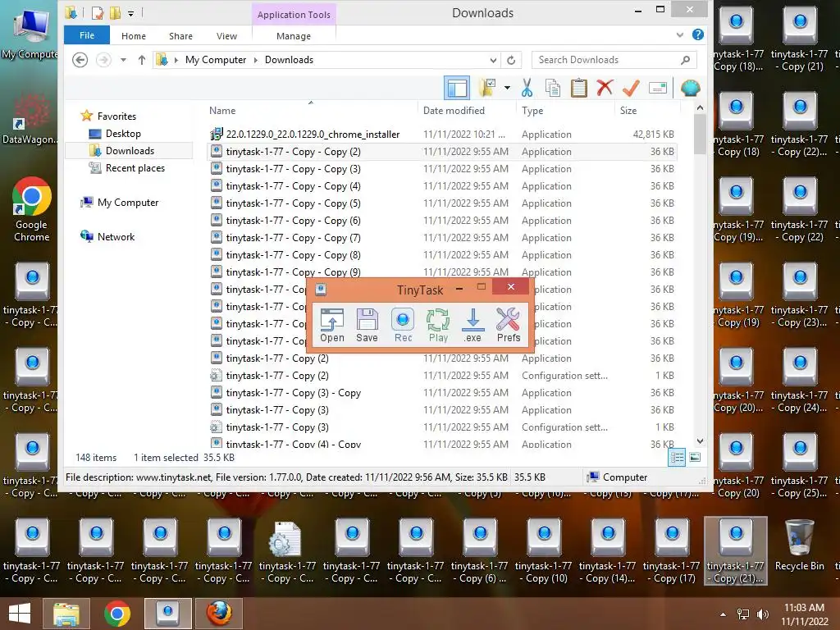Click the Windows Start button
The width and height of the screenshot is (840, 630).
coord(20,614)
